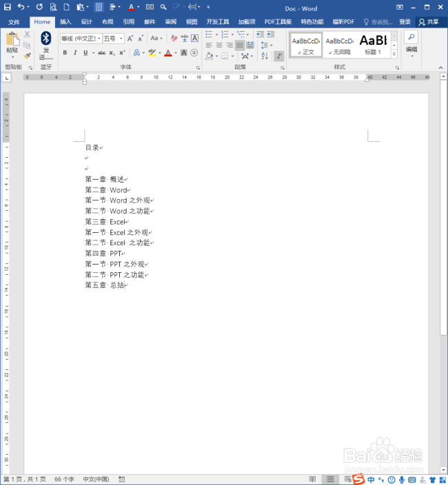
Task: Open the phonetic guide tool
Action: pos(185,39)
